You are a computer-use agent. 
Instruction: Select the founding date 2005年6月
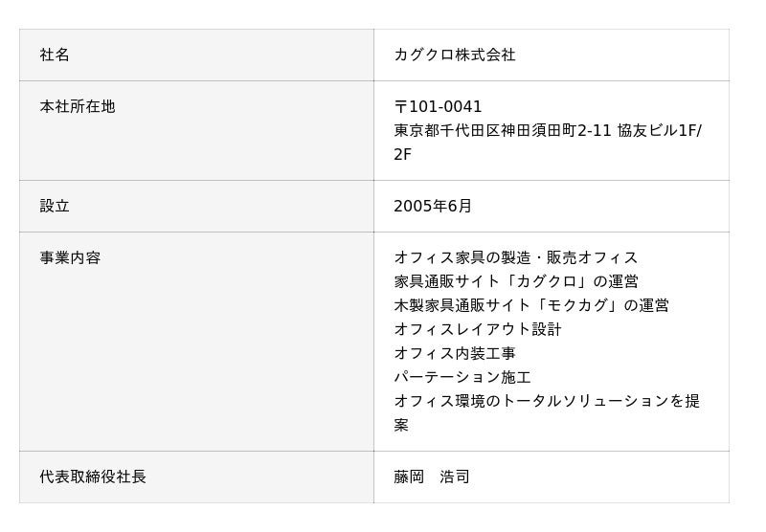point(432,207)
